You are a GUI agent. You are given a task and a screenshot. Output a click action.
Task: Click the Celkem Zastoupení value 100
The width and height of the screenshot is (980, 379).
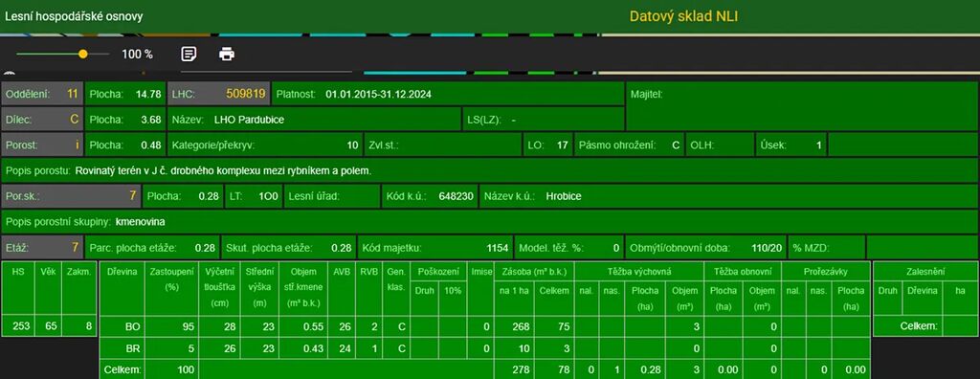point(186,370)
